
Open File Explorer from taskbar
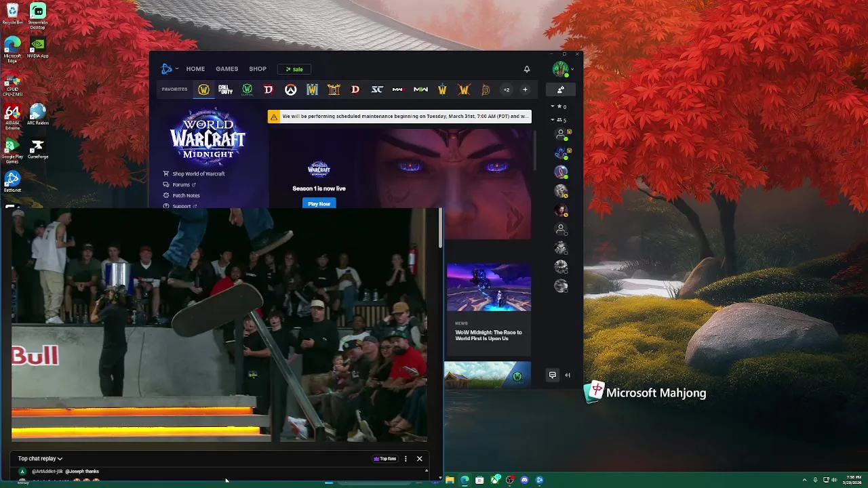[450, 480]
